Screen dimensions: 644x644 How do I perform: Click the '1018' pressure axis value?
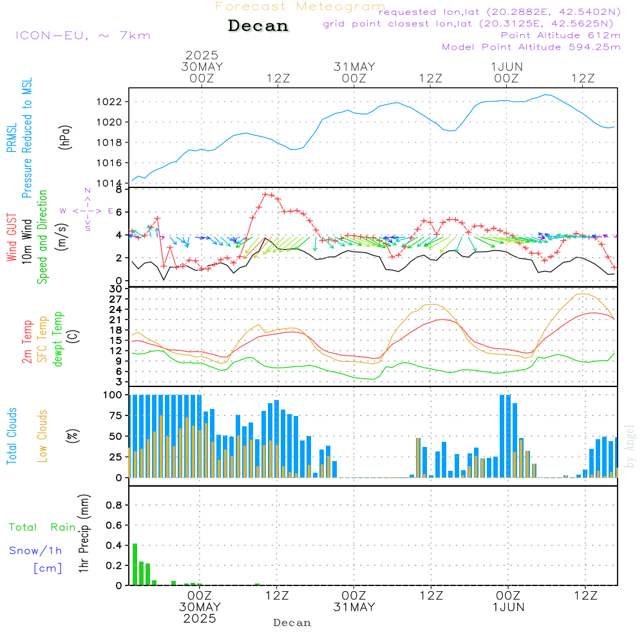109,142
